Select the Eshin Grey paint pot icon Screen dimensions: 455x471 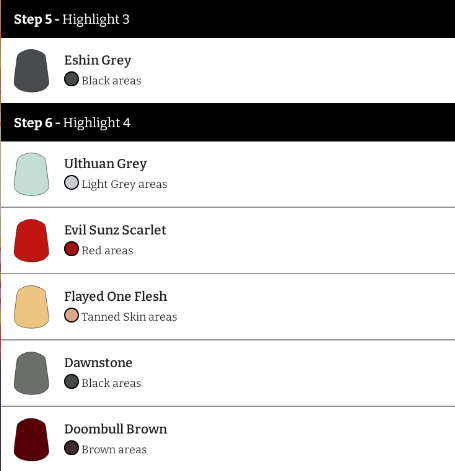[31, 71]
